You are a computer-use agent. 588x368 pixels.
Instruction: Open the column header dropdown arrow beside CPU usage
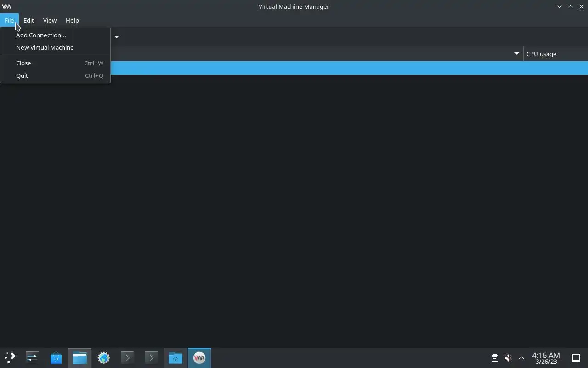517,54
